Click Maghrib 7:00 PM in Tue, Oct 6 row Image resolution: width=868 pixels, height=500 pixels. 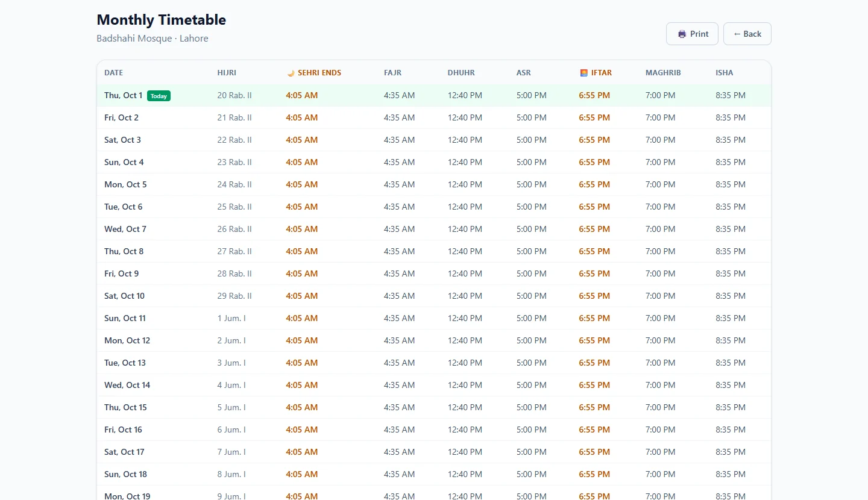(x=661, y=207)
